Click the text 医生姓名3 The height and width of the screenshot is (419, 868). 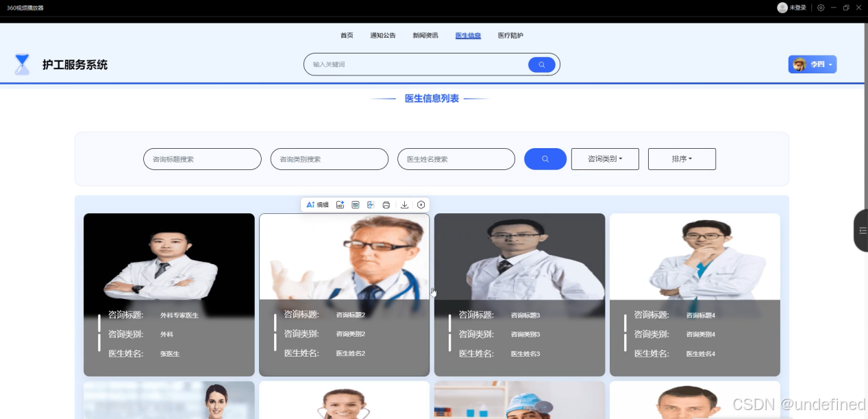[x=525, y=354]
